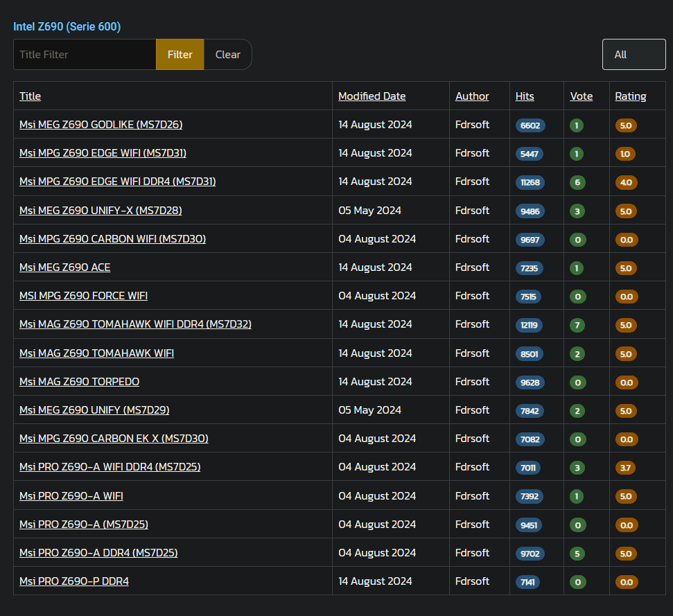
Task: Open Msi PRO Z690-P DDR4 link
Action: pyautogui.click(x=74, y=581)
